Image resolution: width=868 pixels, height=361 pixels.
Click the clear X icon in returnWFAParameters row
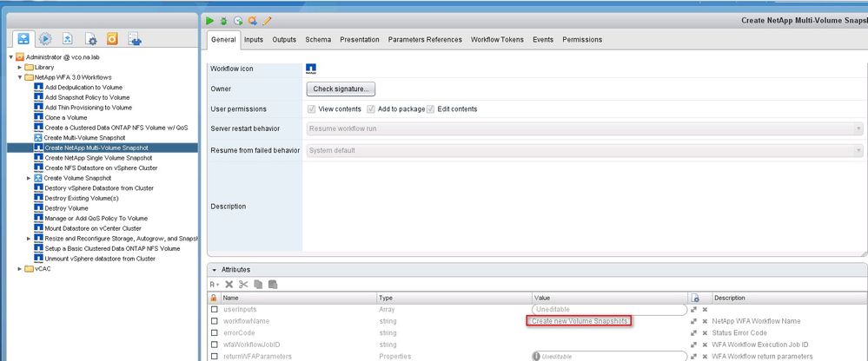pyautogui.click(x=705, y=357)
